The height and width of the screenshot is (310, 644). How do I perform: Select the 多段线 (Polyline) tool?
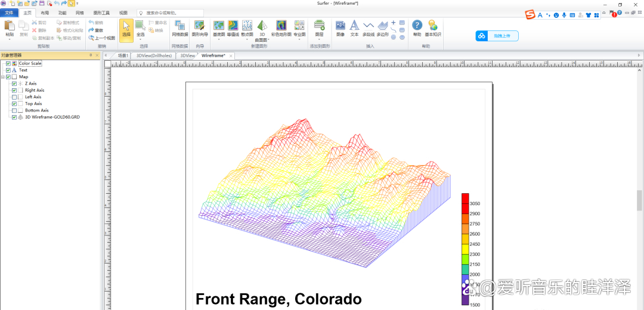click(x=369, y=29)
